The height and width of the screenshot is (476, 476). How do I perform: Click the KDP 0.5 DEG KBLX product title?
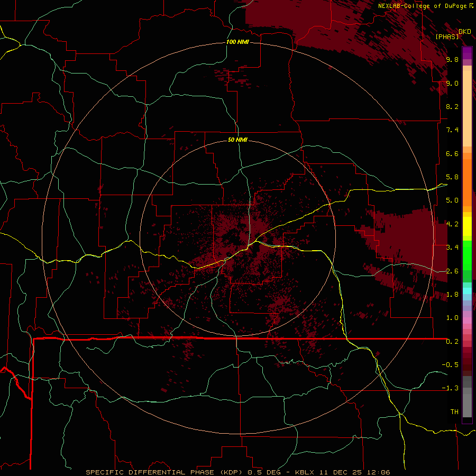tap(237, 472)
